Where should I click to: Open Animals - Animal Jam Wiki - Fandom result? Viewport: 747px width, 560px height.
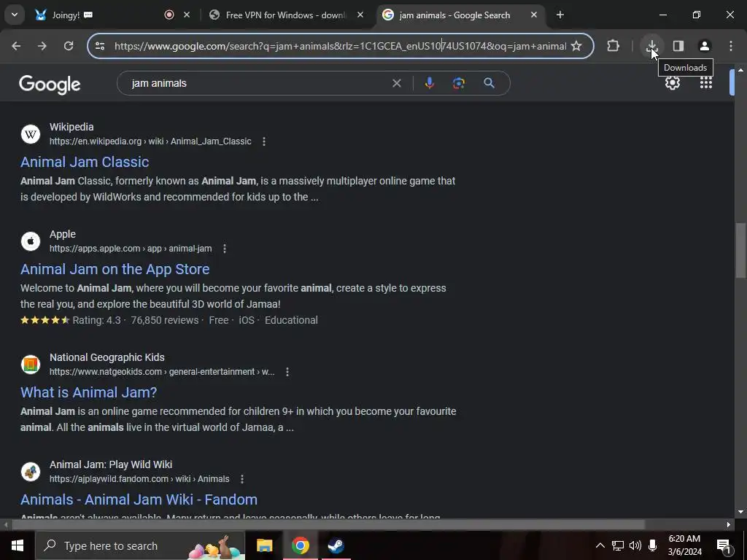139,499
